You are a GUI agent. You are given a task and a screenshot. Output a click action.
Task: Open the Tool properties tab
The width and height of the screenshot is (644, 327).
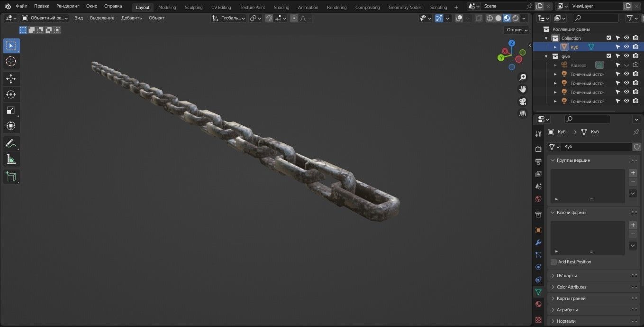pos(538,134)
